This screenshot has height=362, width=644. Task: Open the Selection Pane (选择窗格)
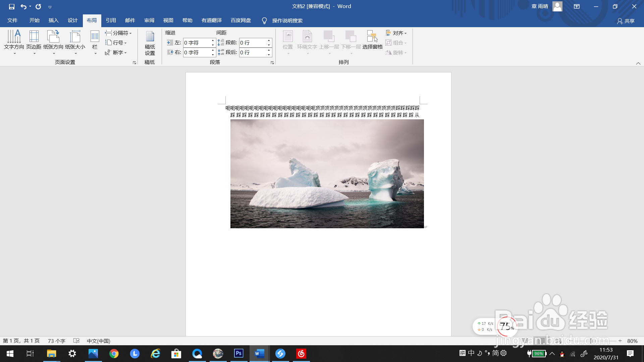372,40
